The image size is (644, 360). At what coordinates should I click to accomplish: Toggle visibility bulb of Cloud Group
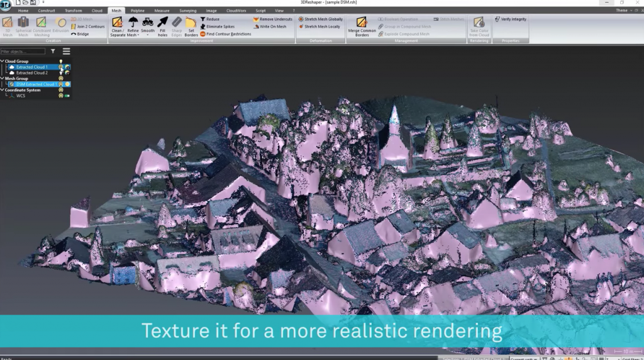pos(61,61)
